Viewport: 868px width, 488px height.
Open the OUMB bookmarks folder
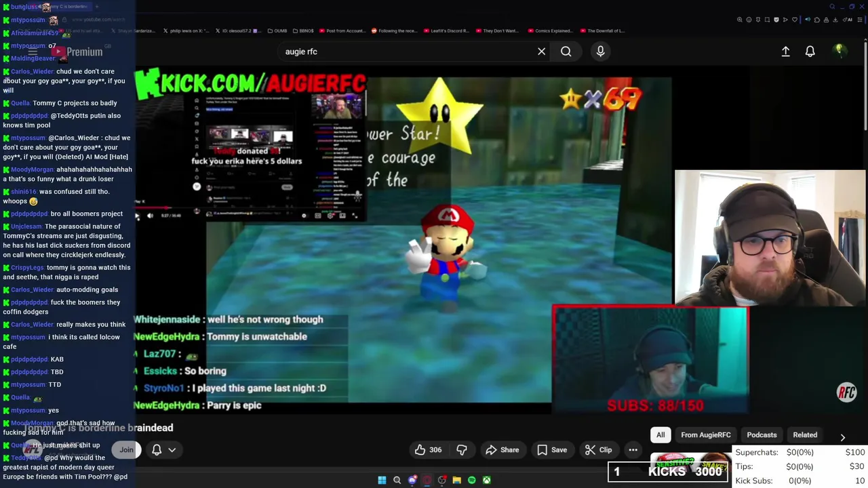277,30
